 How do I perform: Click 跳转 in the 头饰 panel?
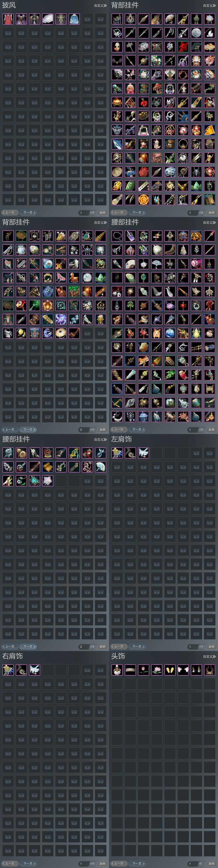211,864
